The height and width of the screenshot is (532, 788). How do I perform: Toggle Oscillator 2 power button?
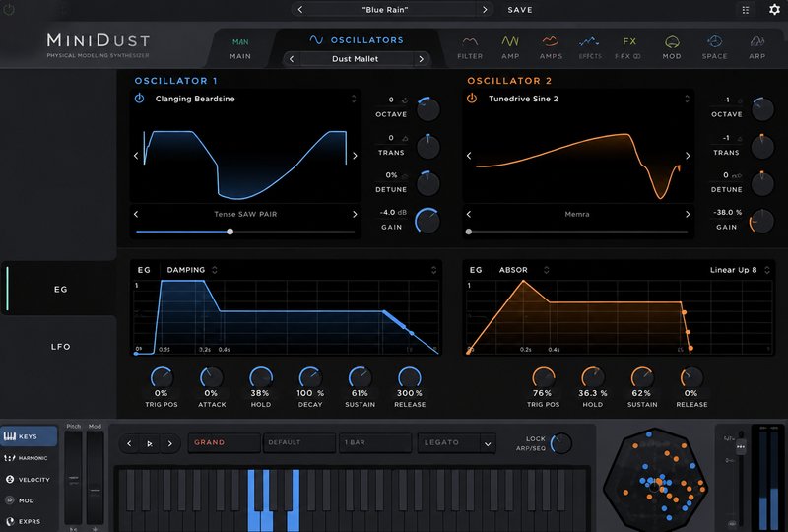coord(472,99)
